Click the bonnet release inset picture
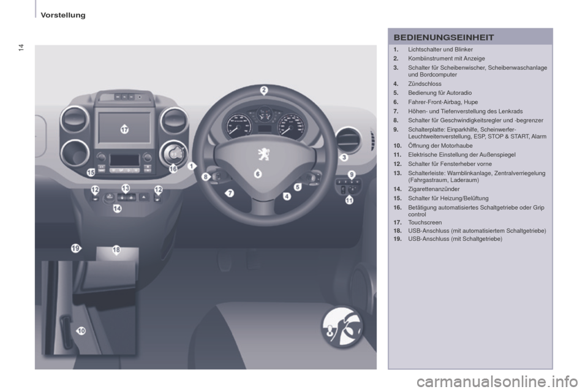 [x=89, y=307]
